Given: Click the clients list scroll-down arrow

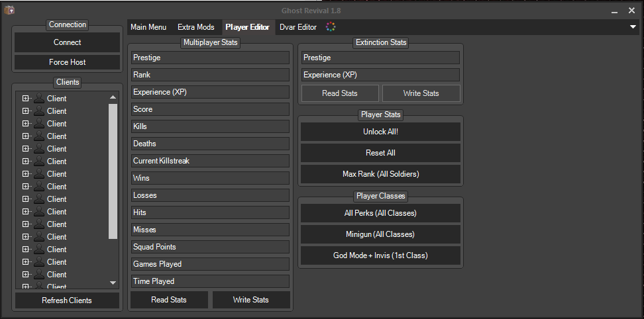Looking at the screenshot, I should click(113, 283).
